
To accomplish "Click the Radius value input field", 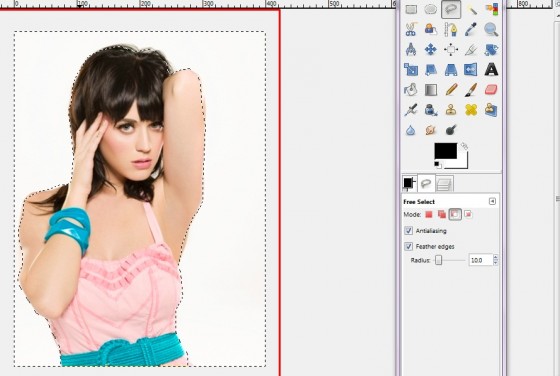I will click(x=480, y=260).
